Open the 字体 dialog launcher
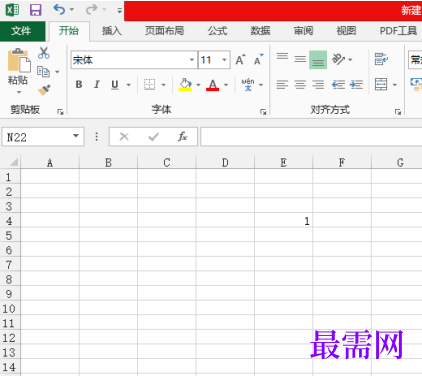Screen dimensions: 422x376 [263, 112]
